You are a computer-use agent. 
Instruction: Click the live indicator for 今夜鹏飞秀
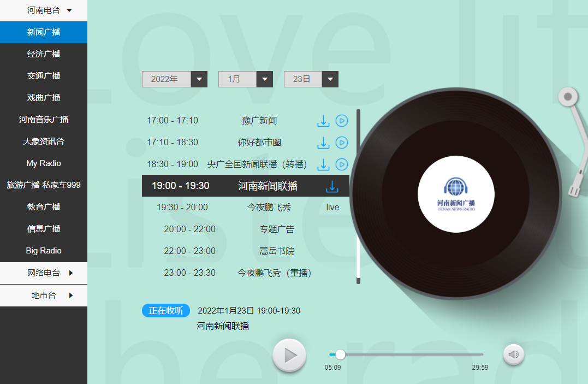click(332, 207)
